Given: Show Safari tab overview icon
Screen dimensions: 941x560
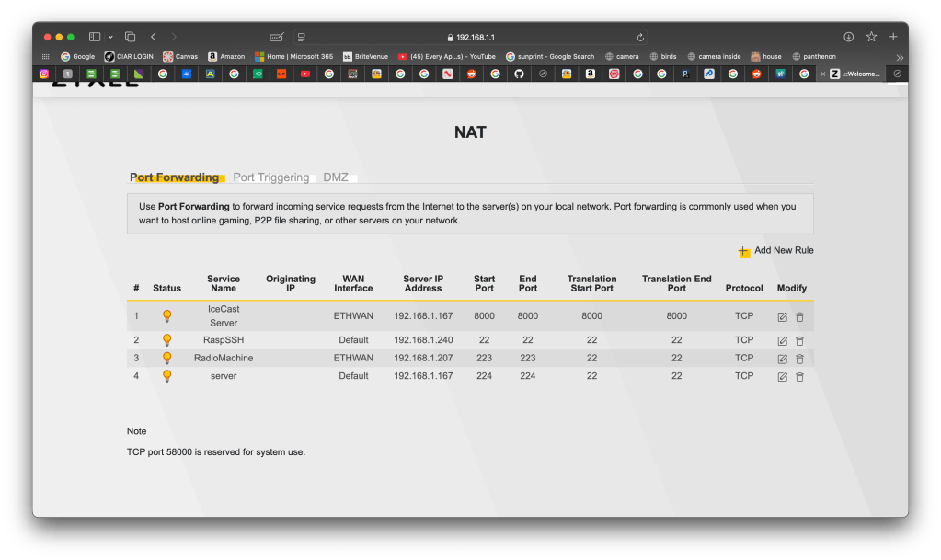Looking at the screenshot, I should [130, 37].
